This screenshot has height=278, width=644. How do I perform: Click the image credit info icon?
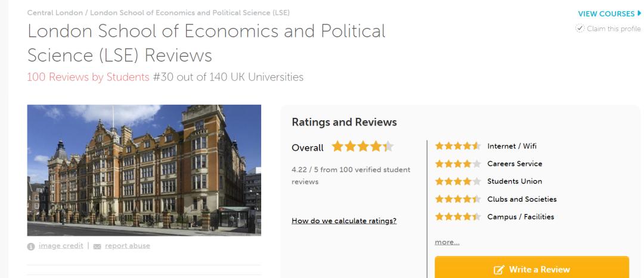pyautogui.click(x=31, y=246)
